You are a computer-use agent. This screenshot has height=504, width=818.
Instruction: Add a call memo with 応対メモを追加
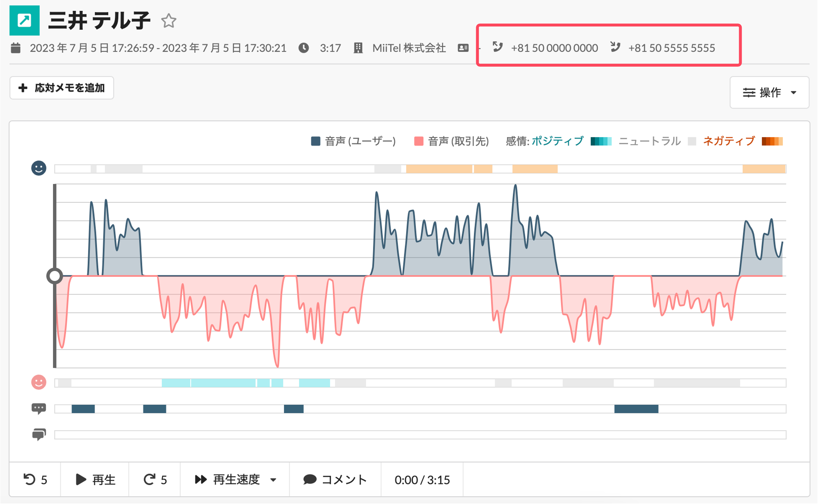coord(62,88)
